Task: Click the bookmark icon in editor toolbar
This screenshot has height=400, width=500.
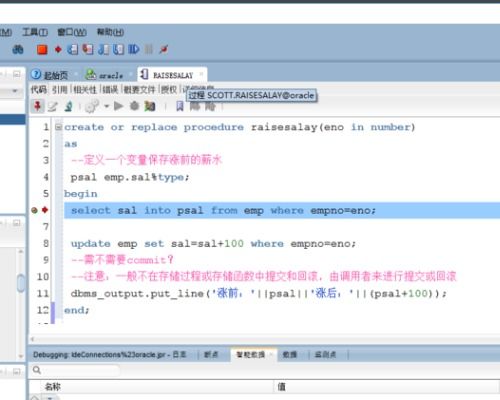Action: coord(180,106)
